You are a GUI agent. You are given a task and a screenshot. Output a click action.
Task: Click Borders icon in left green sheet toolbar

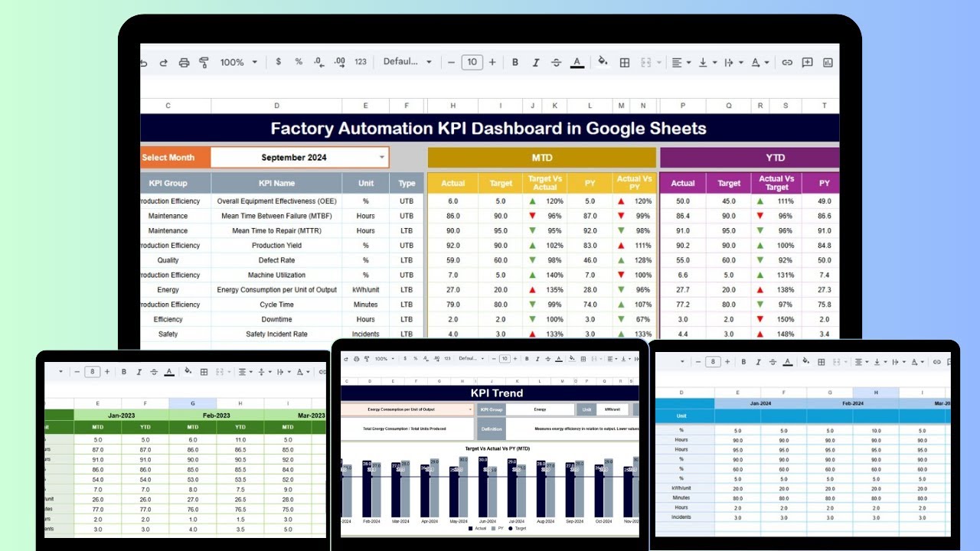(204, 372)
